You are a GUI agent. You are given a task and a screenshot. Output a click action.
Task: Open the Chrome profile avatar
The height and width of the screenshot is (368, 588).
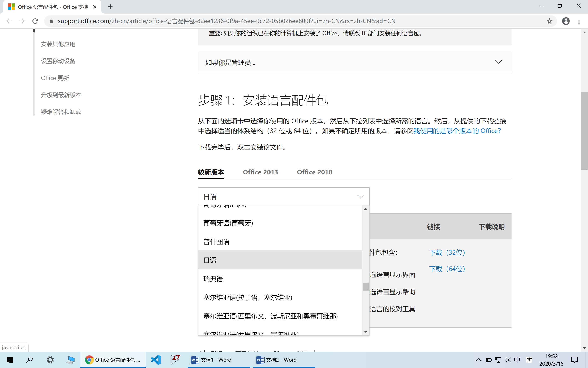(566, 21)
